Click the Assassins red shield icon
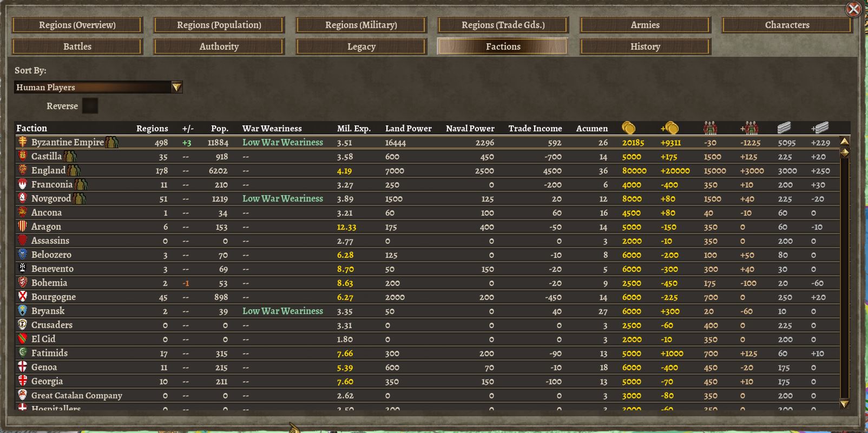 [23, 241]
